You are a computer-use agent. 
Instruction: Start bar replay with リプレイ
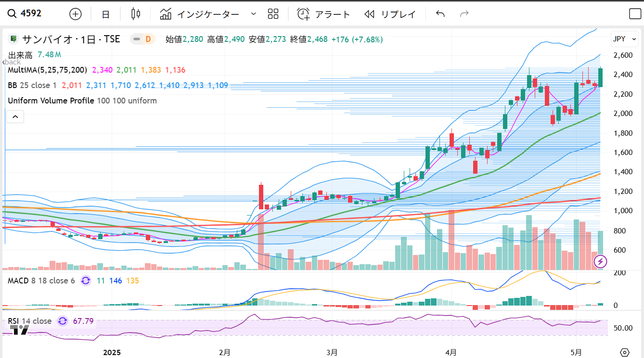tap(390, 14)
